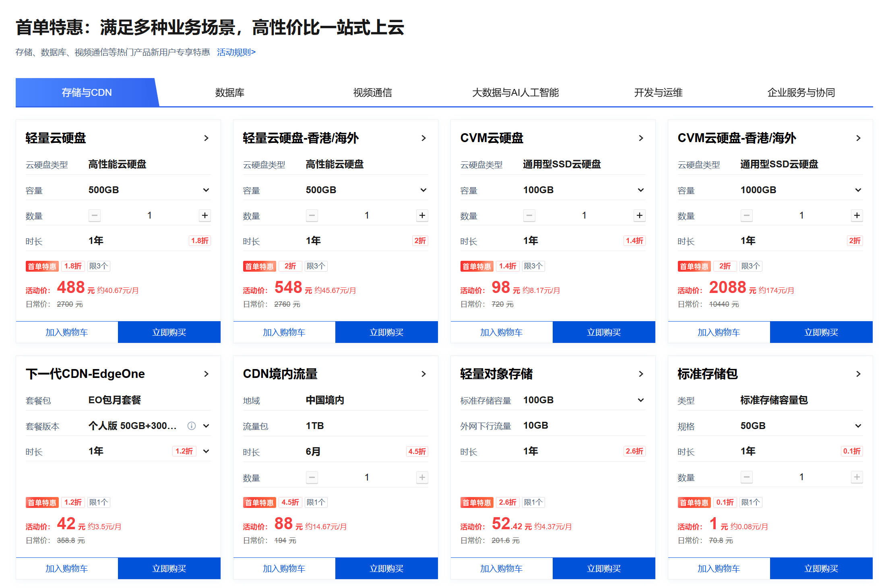Click 首单特惠 badge in CDN境内流量 card
The width and height of the screenshot is (888, 588).
point(260,502)
